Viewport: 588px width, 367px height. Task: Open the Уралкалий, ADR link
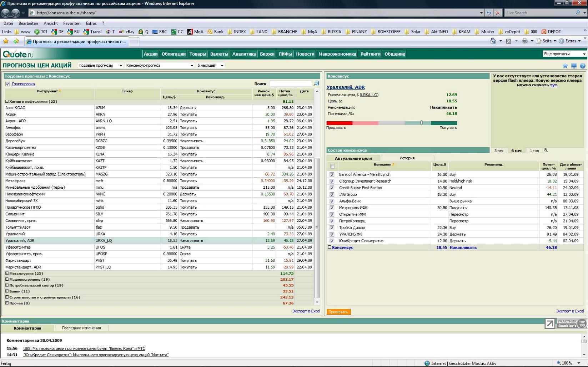coord(345,87)
